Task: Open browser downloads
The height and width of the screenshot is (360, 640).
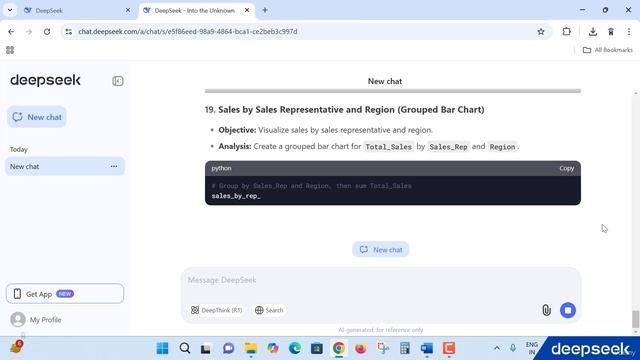Action: click(593, 31)
